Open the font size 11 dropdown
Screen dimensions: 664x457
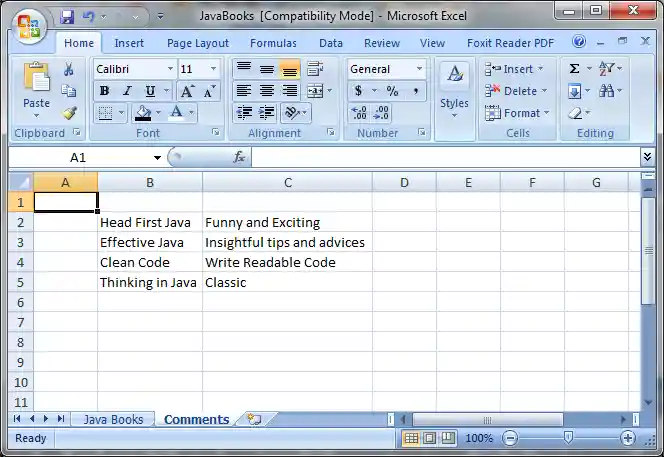click(213, 69)
